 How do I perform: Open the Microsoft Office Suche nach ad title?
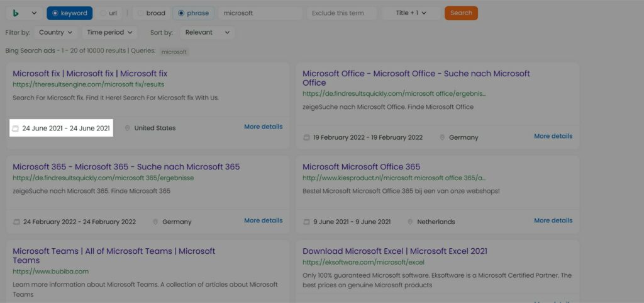click(x=416, y=78)
